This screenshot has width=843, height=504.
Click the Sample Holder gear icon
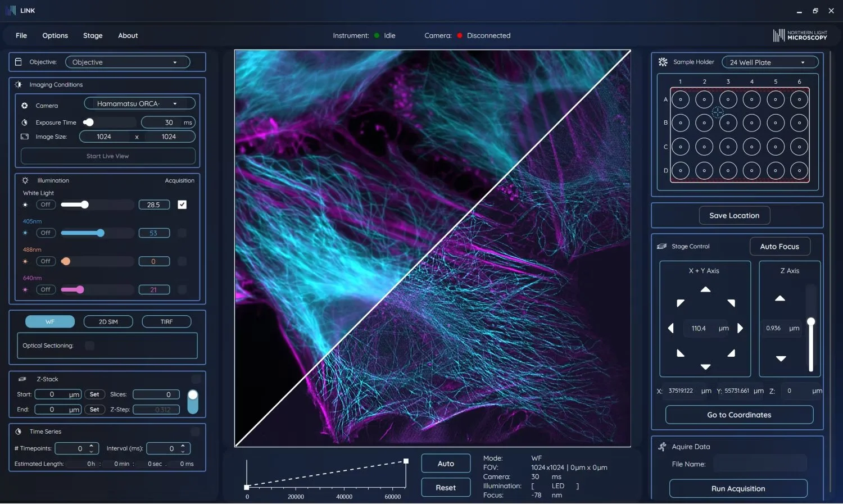(x=663, y=62)
